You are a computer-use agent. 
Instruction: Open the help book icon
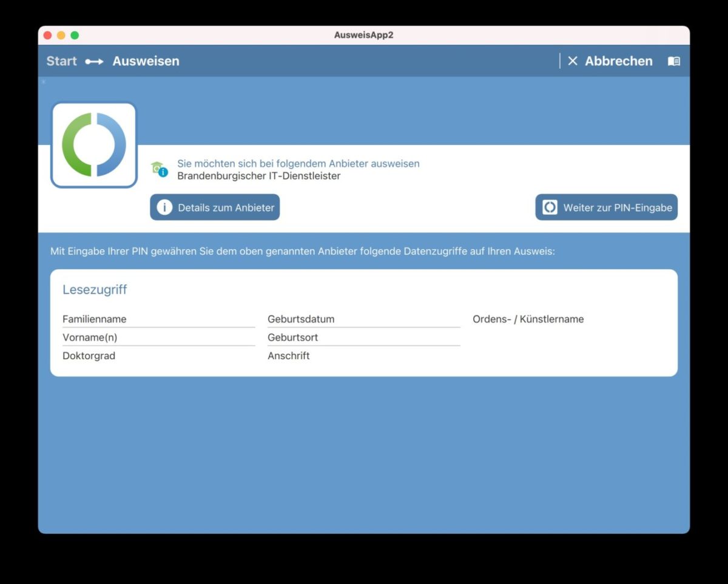click(x=674, y=61)
